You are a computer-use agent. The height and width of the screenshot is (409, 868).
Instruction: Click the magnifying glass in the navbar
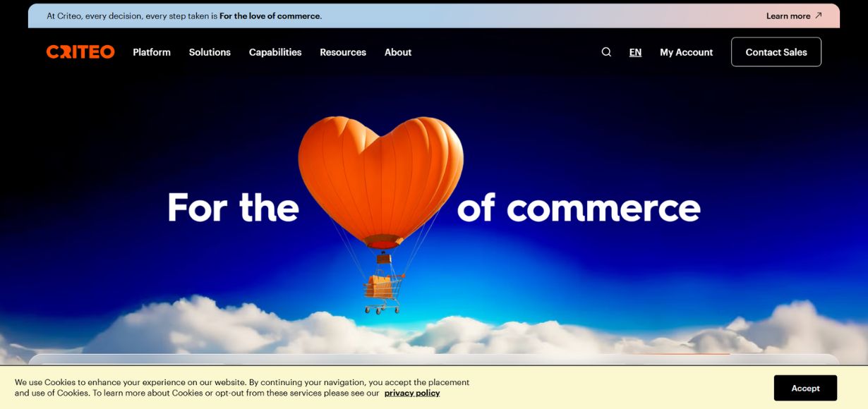pos(605,51)
